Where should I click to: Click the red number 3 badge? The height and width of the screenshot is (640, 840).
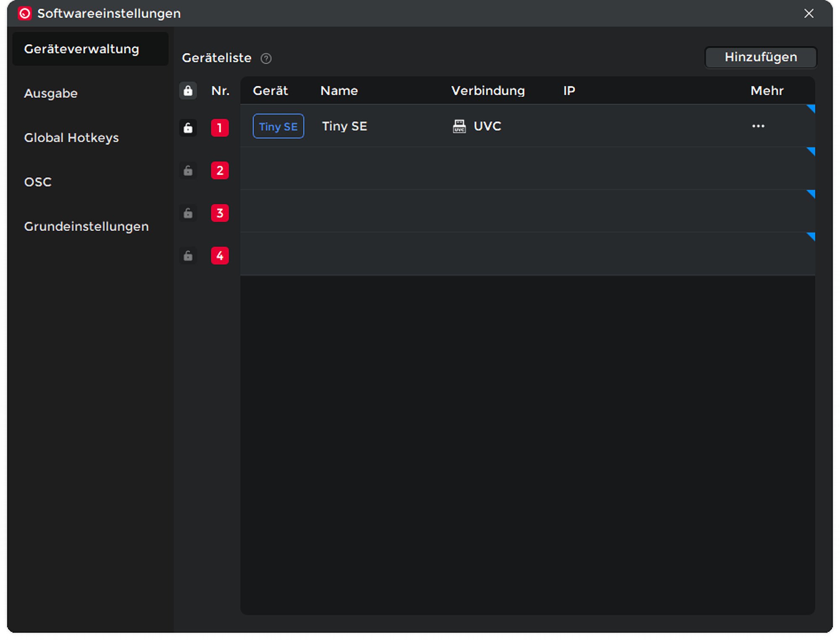pos(220,213)
